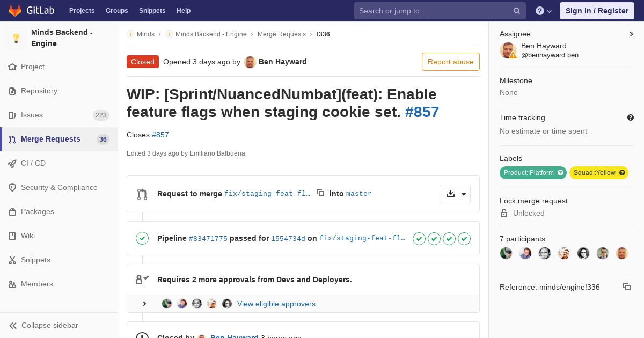644x338 pixels.
Task: Open Security & Compliance in the sidebar
Action: click(x=59, y=187)
